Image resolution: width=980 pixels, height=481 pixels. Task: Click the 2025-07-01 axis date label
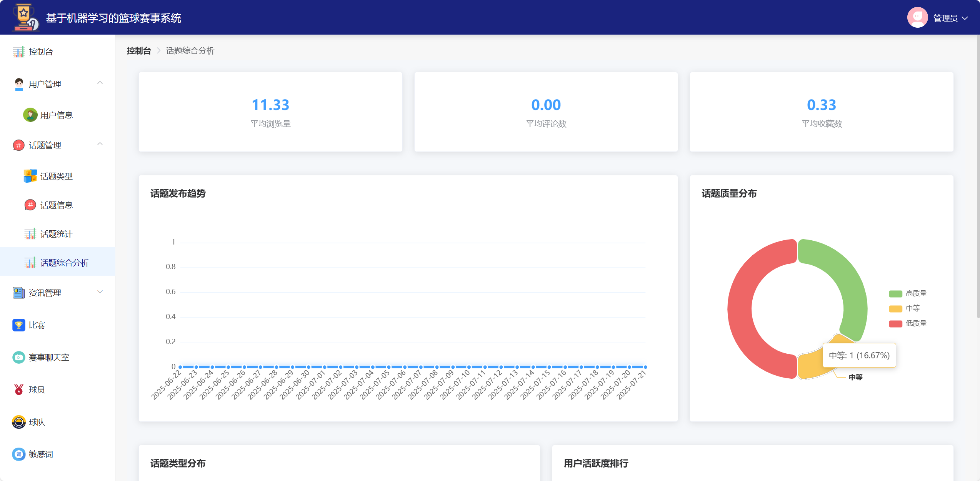coord(311,385)
